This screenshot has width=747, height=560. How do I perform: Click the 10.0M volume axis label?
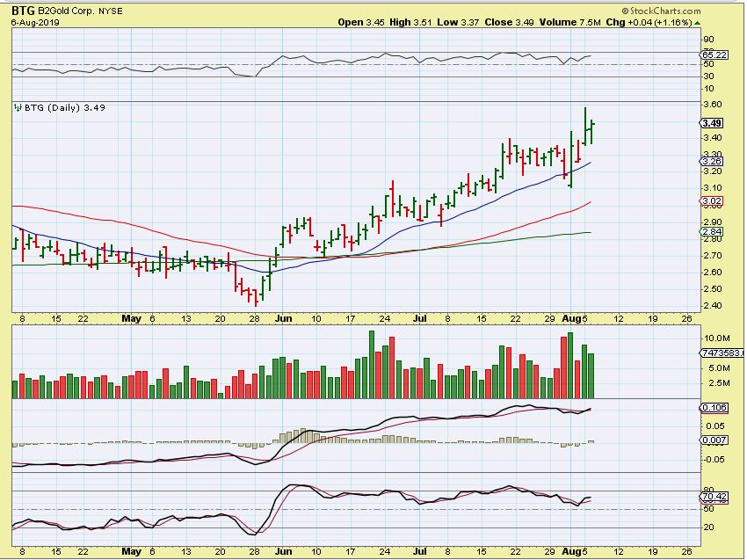pyautogui.click(x=716, y=338)
